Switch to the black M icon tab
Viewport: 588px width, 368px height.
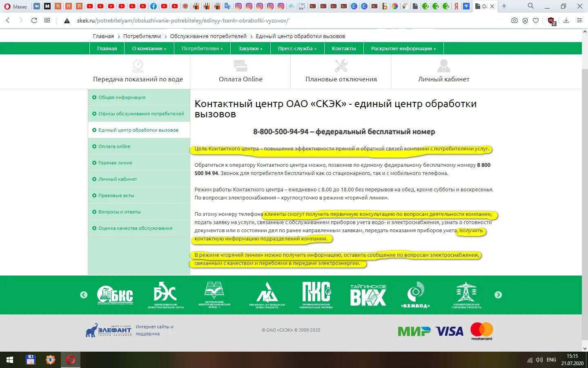pyautogui.click(x=47, y=6)
